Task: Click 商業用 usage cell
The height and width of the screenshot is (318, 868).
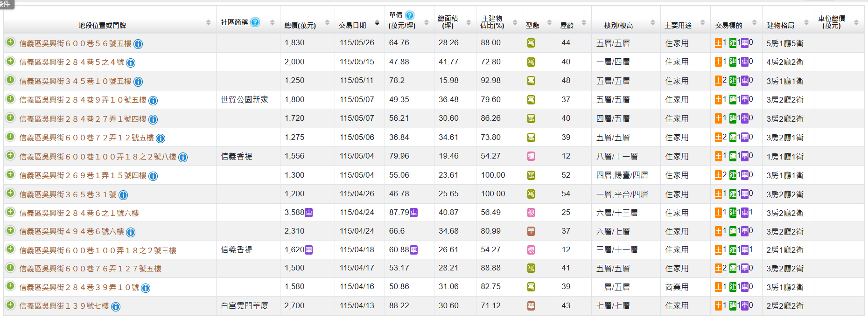Action: [677, 287]
